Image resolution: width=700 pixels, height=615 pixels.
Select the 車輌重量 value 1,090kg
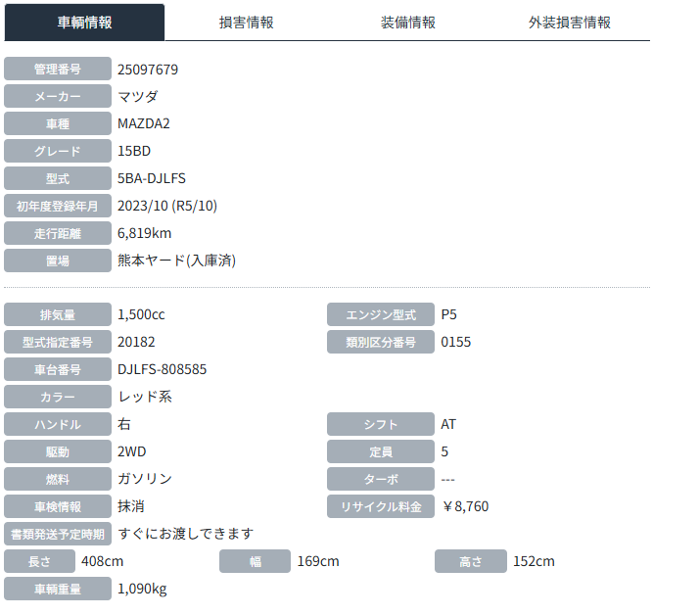pyautogui.click(x=142, y=589)
